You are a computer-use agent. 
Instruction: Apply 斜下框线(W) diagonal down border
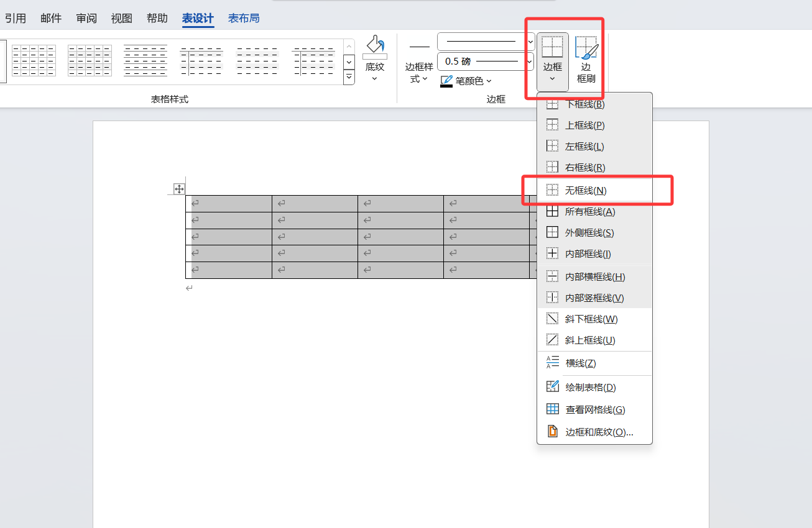coord(594,319)
